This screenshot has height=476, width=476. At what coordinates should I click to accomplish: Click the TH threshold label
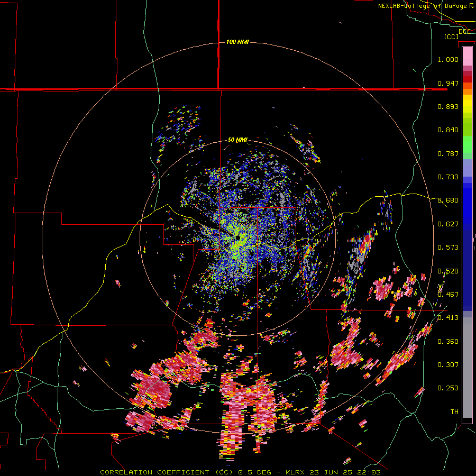click(x=454, y=412)
